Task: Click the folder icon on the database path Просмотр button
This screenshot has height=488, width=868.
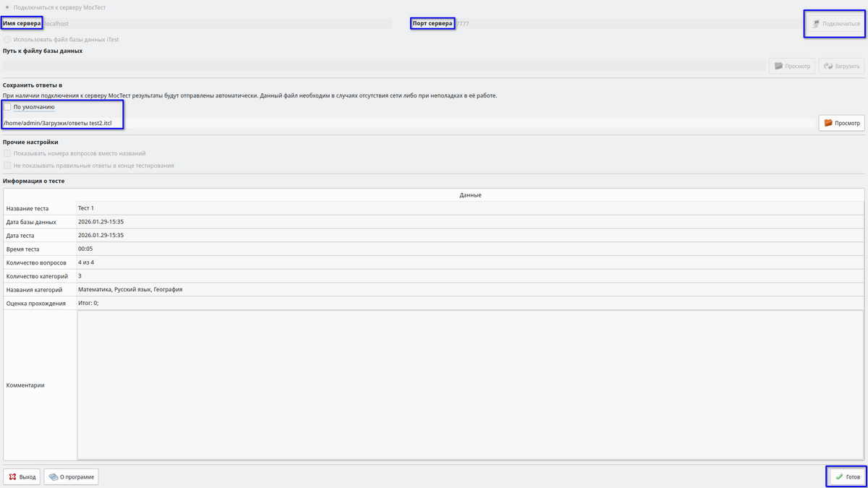Action: tap(778, 66)
